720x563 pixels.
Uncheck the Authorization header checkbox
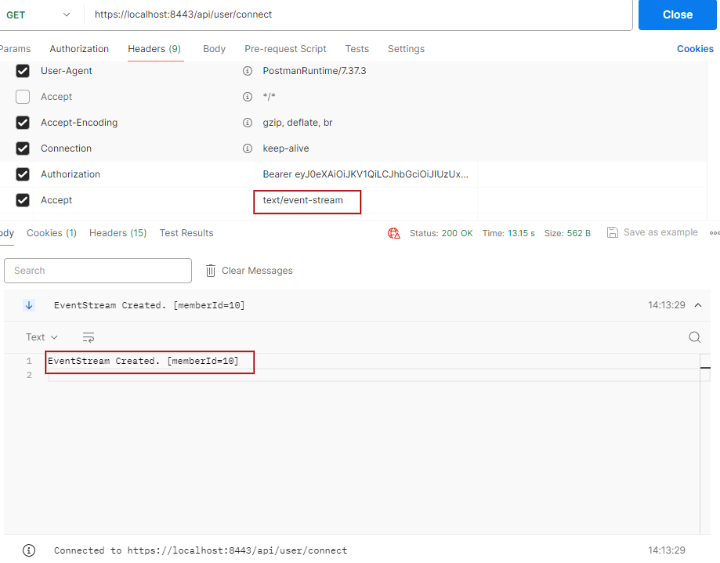tap(22, 174)
